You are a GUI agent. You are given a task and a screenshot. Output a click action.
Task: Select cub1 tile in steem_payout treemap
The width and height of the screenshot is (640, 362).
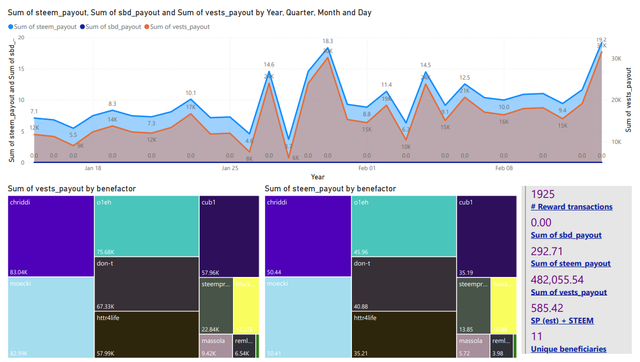pyautogui.click(x=487, y=236)
